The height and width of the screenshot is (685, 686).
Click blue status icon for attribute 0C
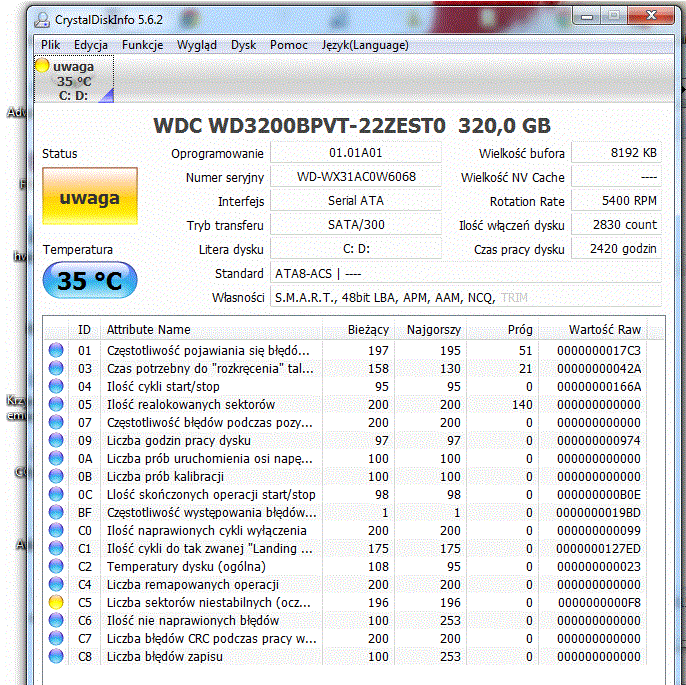click(56, 494)
